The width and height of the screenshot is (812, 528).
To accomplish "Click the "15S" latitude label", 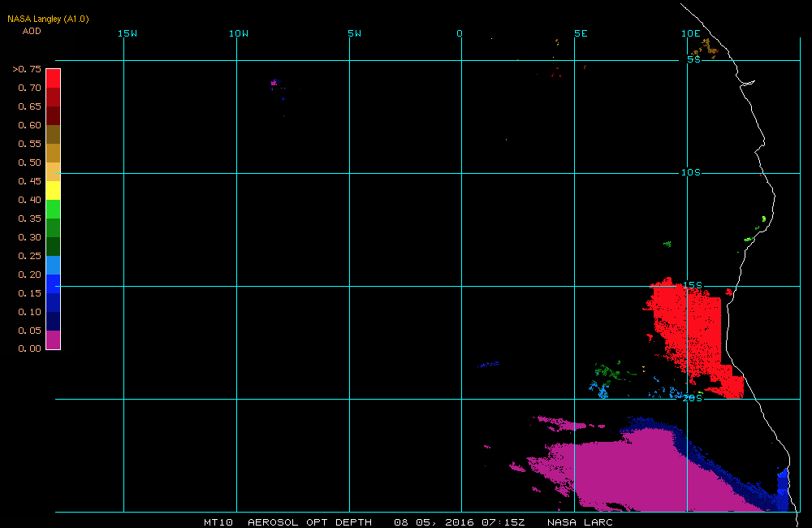I will pos(693,285).
